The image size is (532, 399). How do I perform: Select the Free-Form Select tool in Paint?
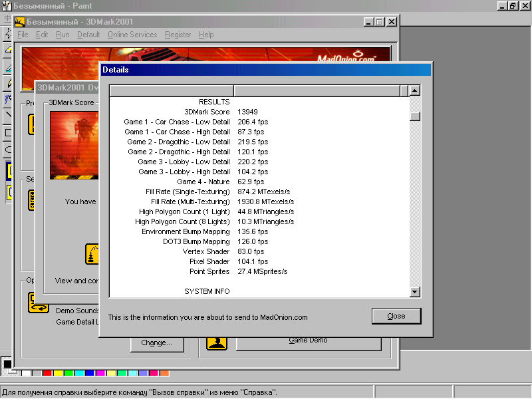[x=8, y=33]
